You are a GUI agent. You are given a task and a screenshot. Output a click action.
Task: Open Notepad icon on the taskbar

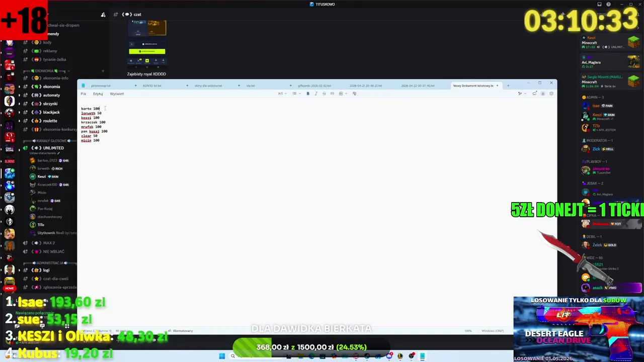click(x=423, y=356)
